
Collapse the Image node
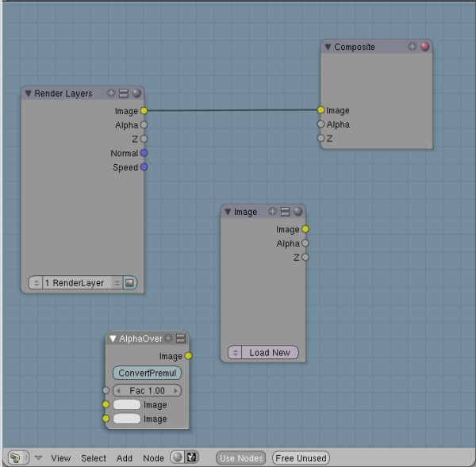tap(228, 212)
